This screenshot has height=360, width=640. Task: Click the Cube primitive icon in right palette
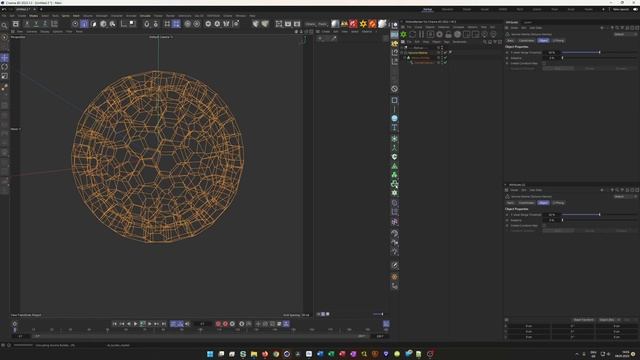[394, 100]
